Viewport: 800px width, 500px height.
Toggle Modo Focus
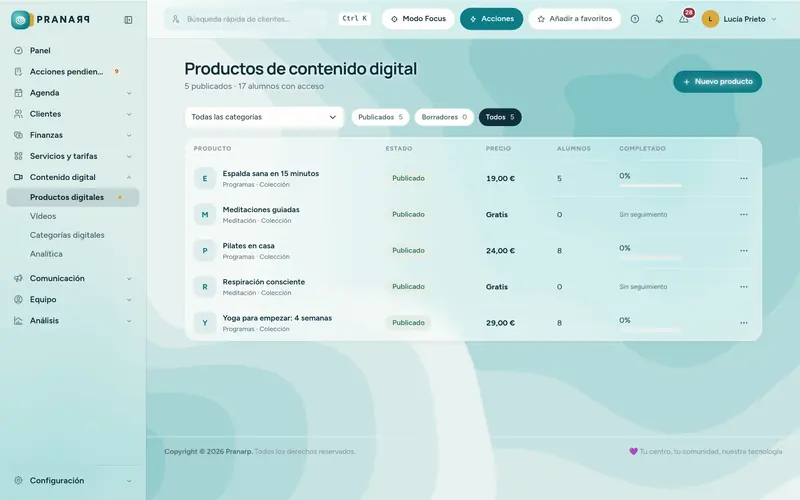(418, 19)
